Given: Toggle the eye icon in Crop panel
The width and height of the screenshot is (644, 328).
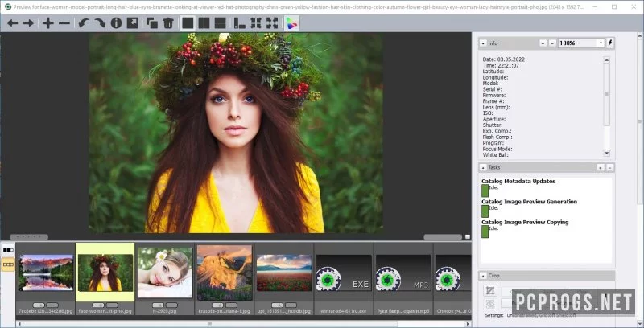Looking at the screenshot, I should (489, 304).
